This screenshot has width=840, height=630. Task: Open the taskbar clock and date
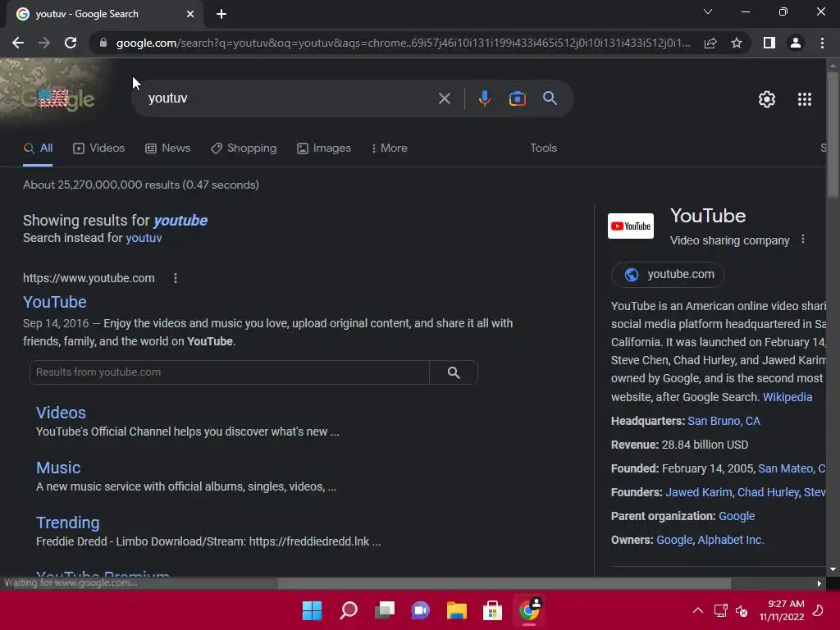point(782,610)
